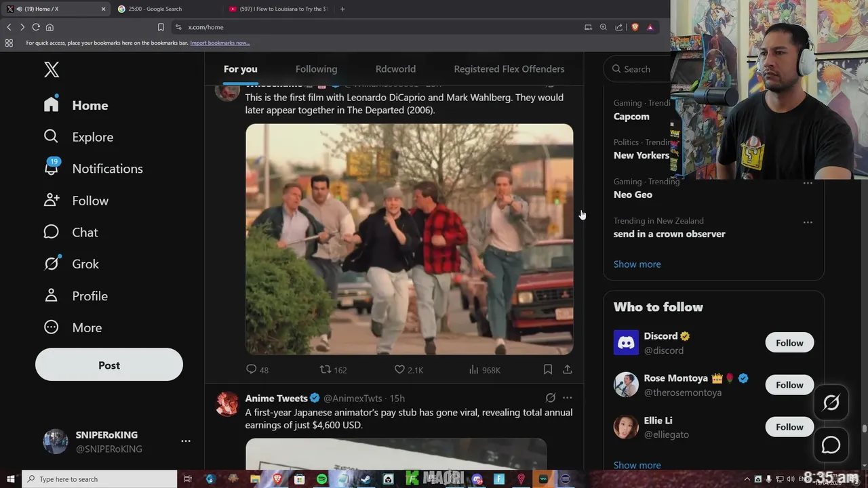
Task: Click Task View on the taskbar
Action: tap(188, 479)
